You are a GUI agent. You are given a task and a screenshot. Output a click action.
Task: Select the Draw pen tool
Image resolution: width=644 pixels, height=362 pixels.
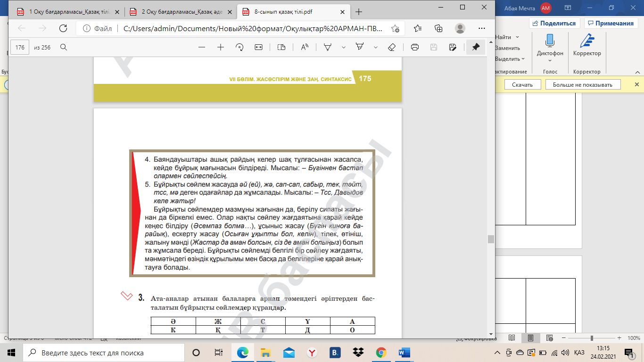pyautogui.click(x=328, y=47)
